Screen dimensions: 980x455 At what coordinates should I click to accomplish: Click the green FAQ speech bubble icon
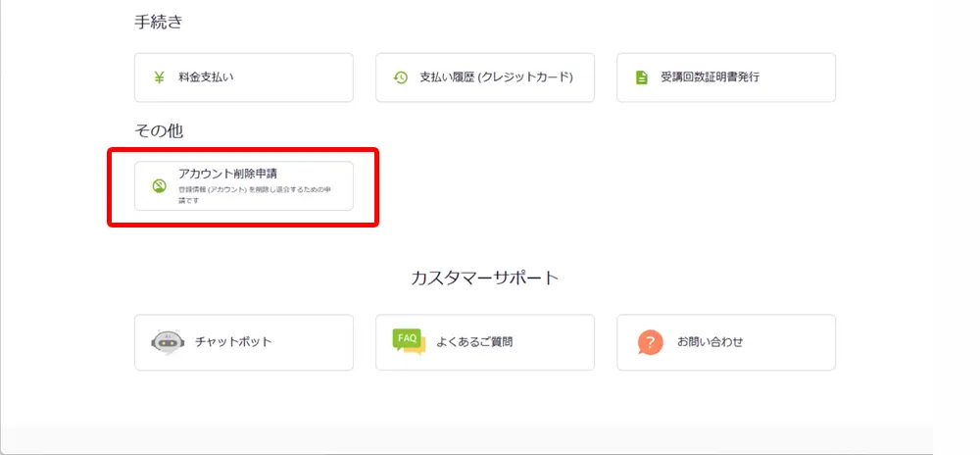coord(409,341)
